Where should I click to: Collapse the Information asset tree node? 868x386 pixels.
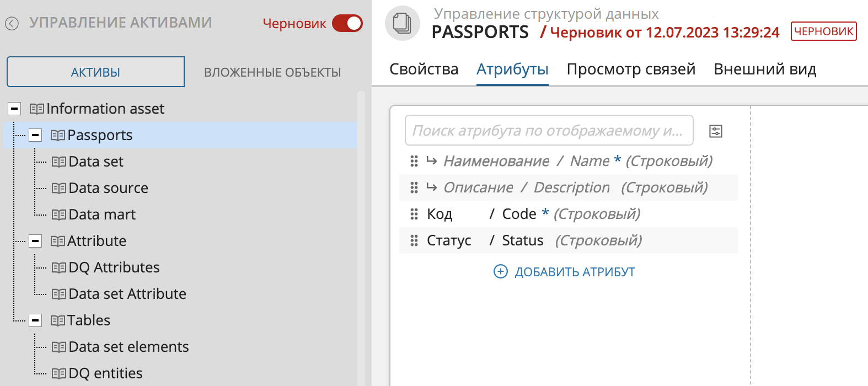pos(15,109)
